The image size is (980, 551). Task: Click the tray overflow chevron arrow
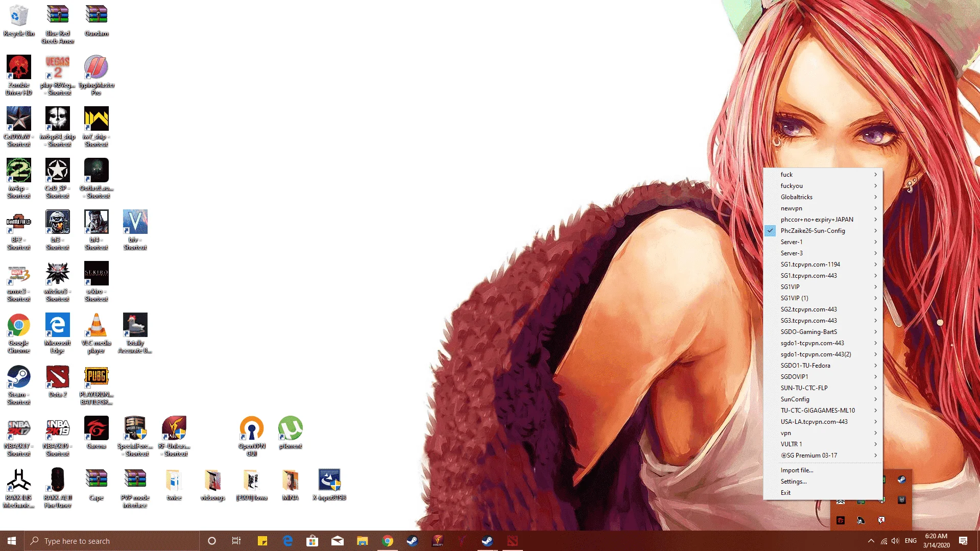point(871,541)
